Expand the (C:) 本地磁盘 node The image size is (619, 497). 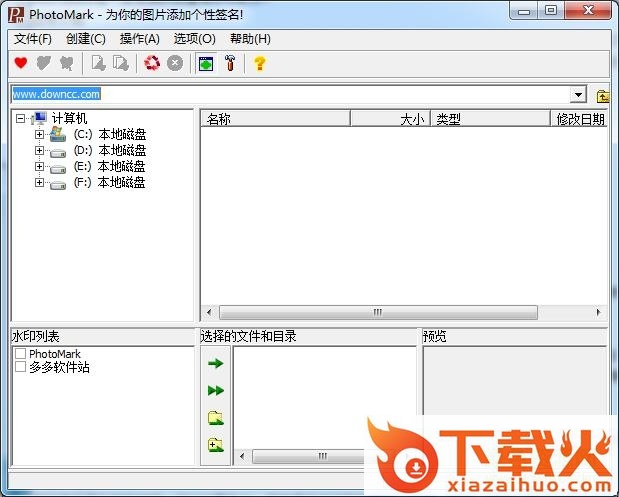[x=39, y=134]
